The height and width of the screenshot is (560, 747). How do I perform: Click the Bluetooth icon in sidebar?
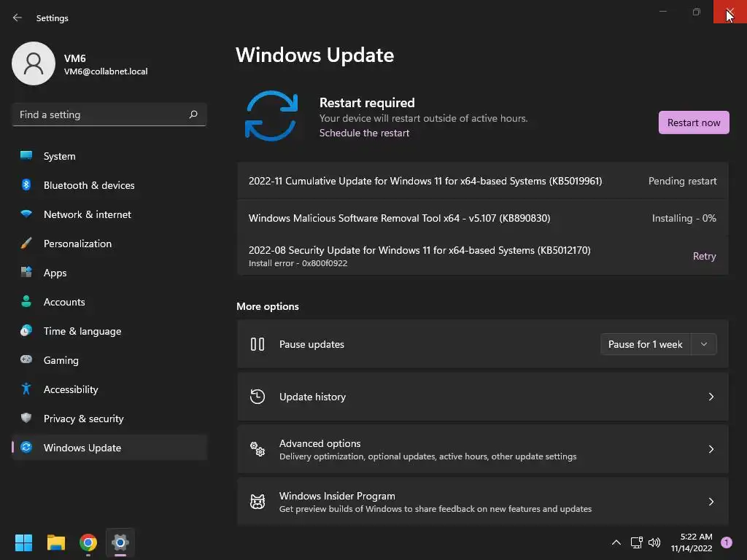[x=26, y=184]
